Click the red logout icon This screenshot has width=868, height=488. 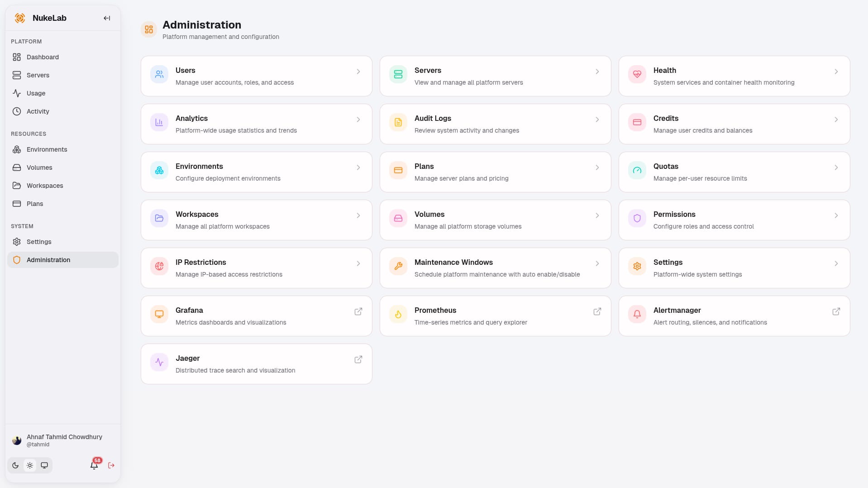[111, 465]
